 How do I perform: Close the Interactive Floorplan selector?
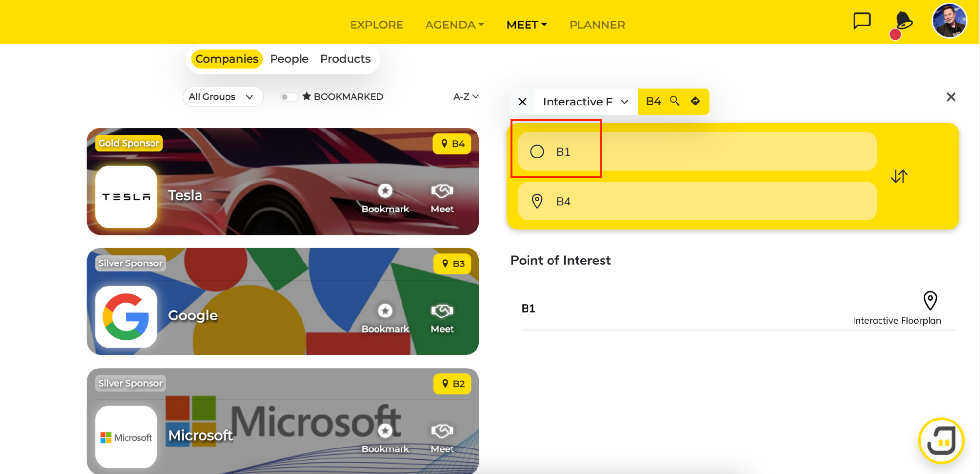tap(522, 102)
